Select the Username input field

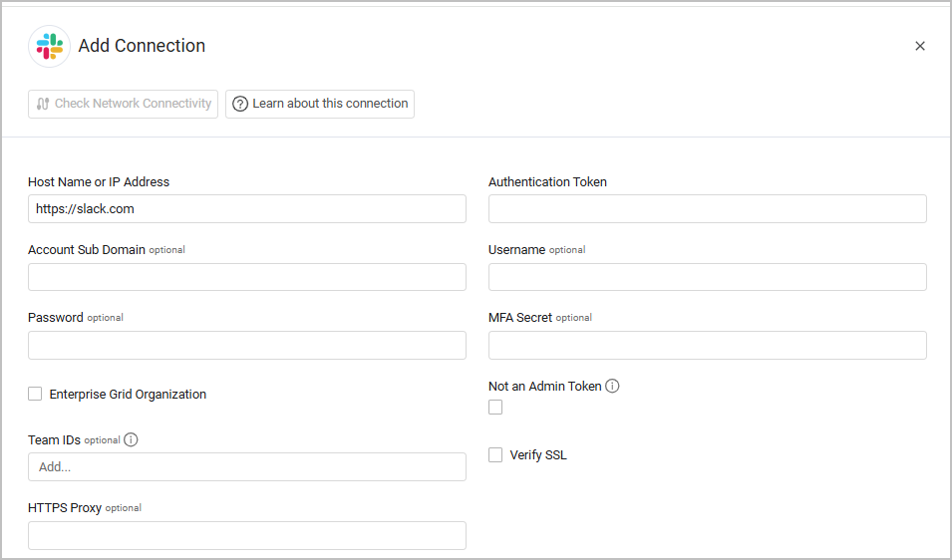[x=708, y=277]
